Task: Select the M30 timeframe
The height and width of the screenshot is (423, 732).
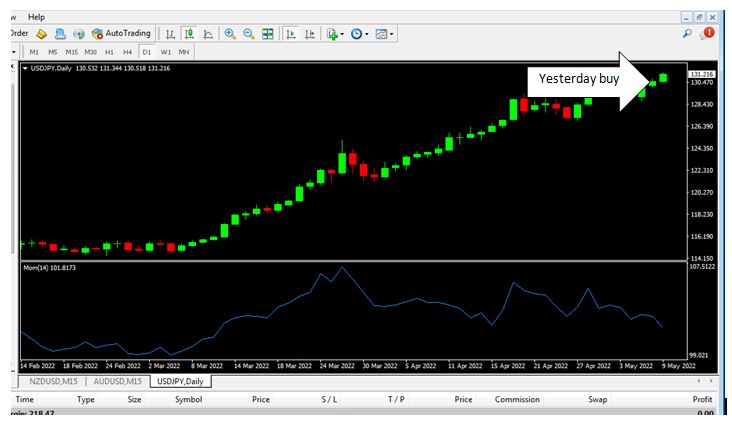Action: [x=91, y=52]
